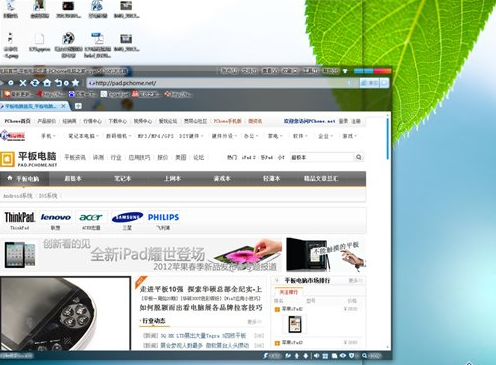The image size is (496, 365).
Task: Expand the 家电 category dropdown
Action: click(275, 136)
